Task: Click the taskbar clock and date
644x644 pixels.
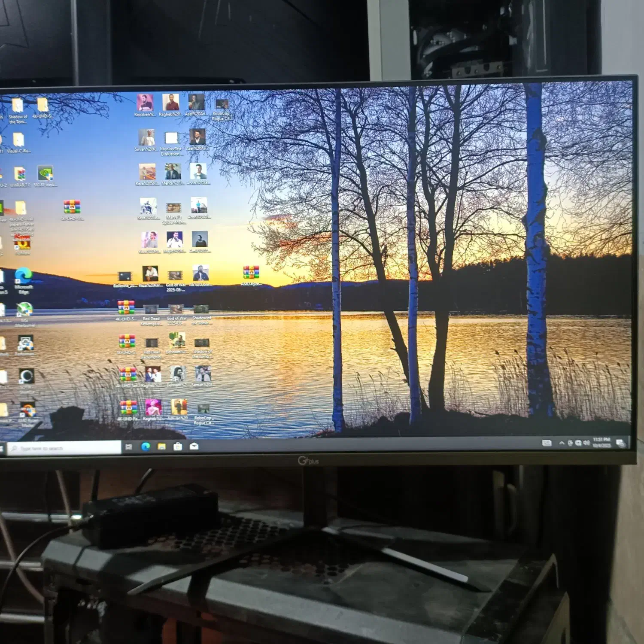Action: coord(601,443)
